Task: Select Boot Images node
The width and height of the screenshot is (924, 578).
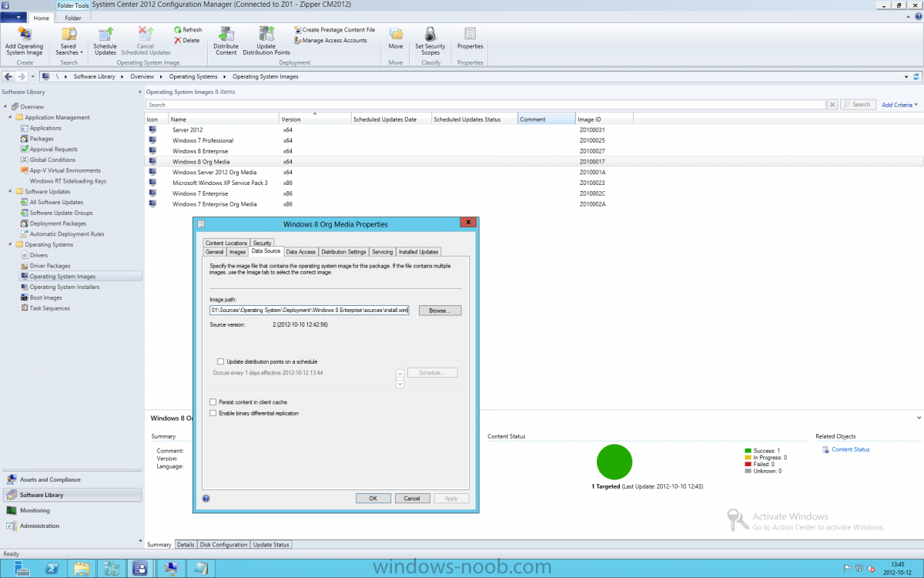Action: [42, 297]
